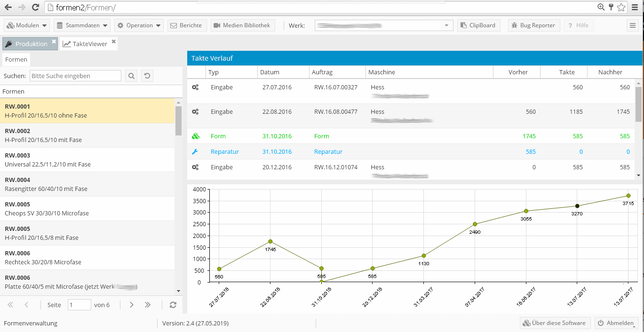Click the dark chart point labeled 3270
The height and width of the screenshot is (332, 644).
(577, 206)
